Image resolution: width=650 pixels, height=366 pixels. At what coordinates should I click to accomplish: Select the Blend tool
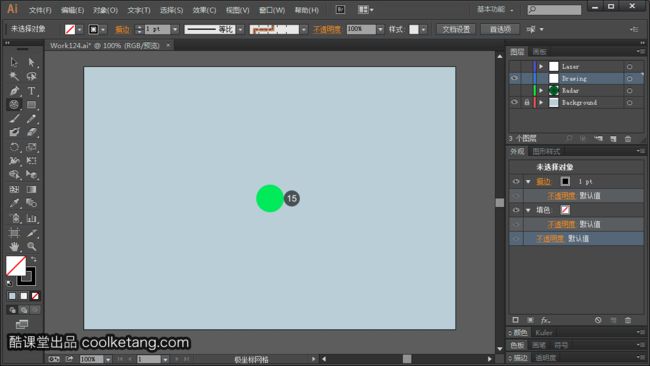pyautogui.click(x=31, y=203)
